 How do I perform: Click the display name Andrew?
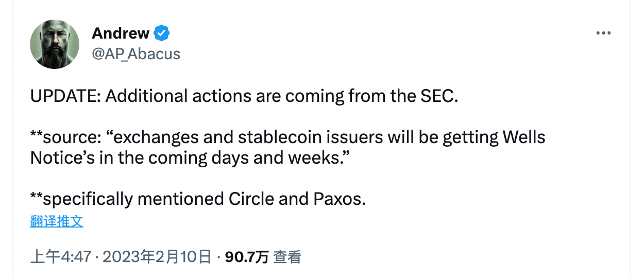[x=121, y=33]
